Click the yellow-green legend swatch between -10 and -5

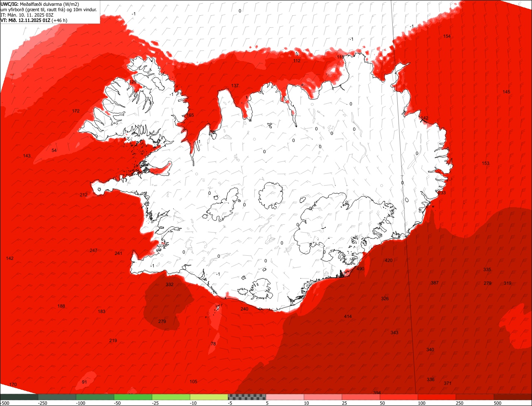209,397
